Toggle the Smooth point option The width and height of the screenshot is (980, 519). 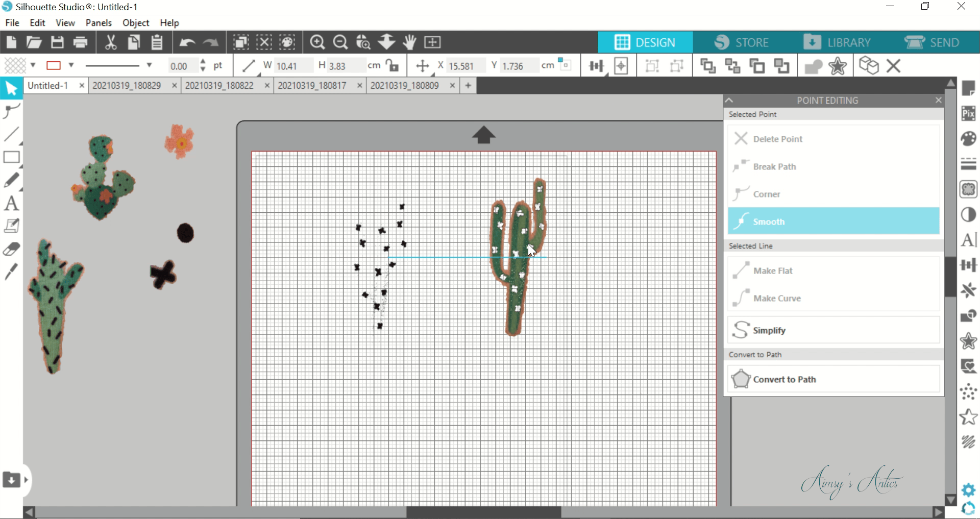[834, 221]
